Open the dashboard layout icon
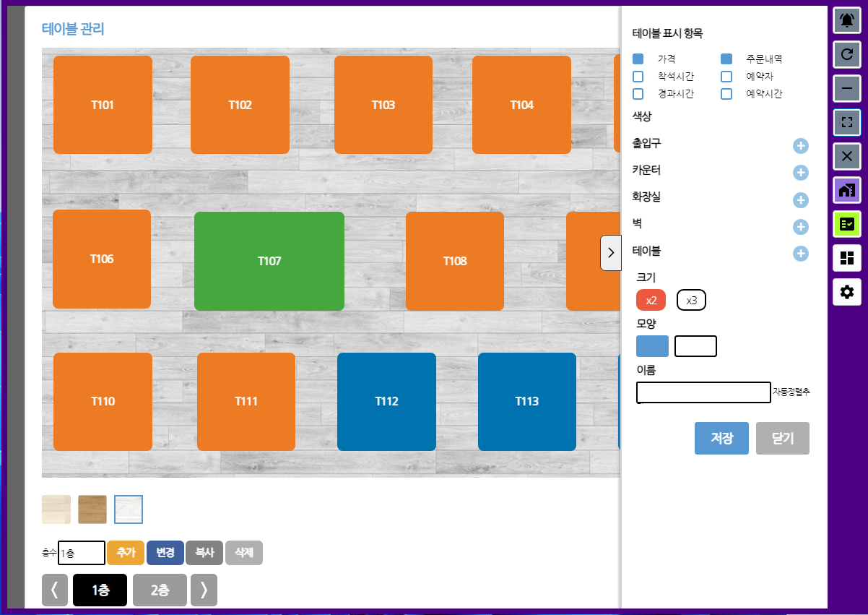Image resolution: width=868 pixels, height=615 pixels. click(847, 258)
